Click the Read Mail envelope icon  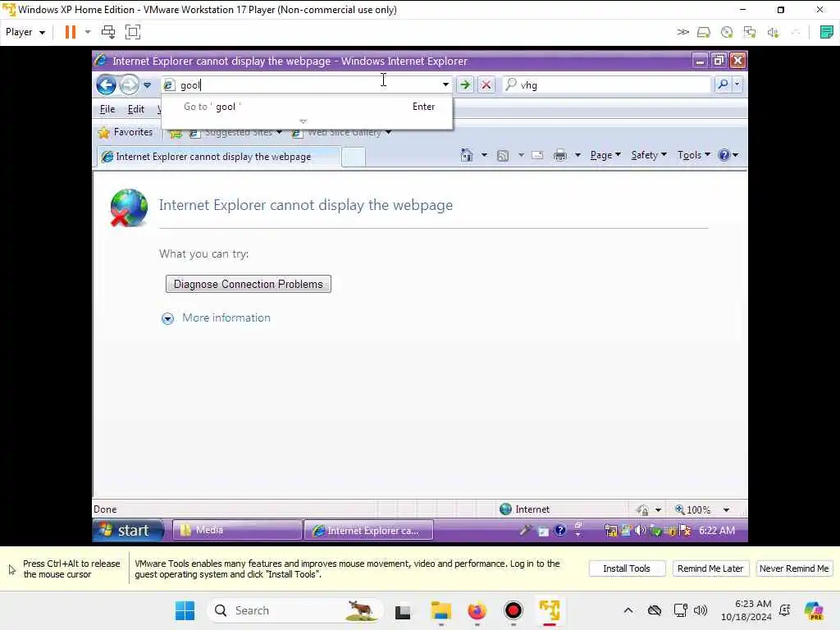(x=537, y=155)
